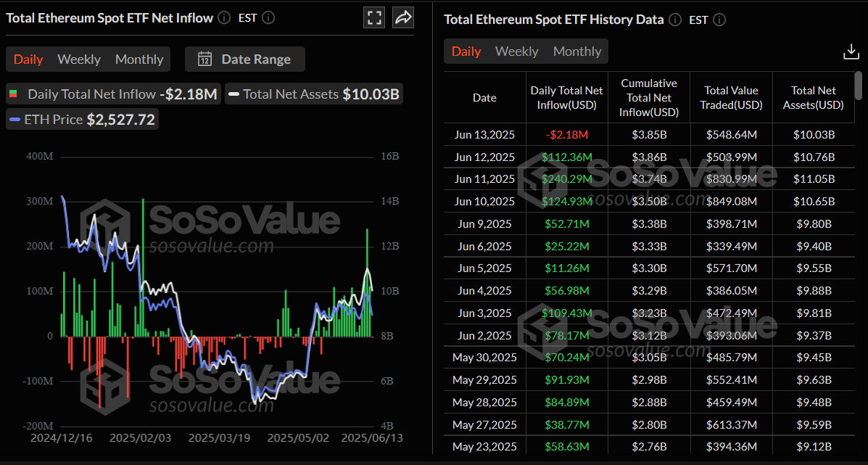
Task: Click the $58.63M inflow cell
Action: pos(567,447)
